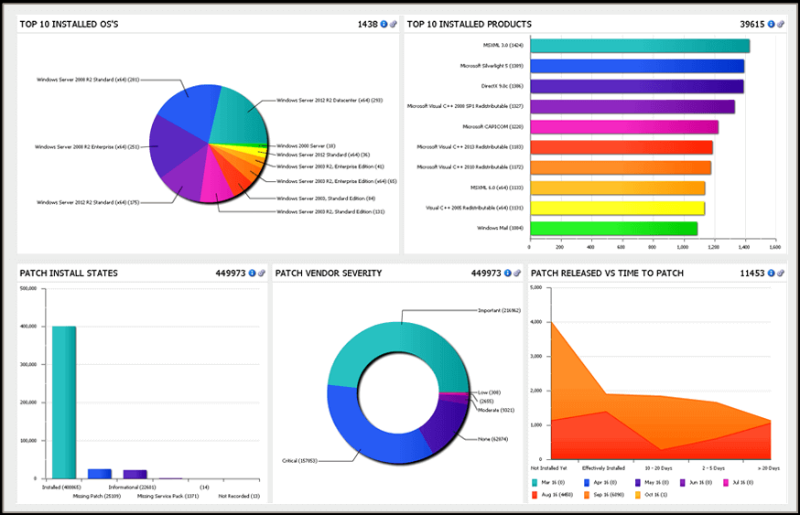The height and width of the screenshot is (515, 800).
Task: Click Sep 16 orange legend swatch
Action: pos(587,495)
